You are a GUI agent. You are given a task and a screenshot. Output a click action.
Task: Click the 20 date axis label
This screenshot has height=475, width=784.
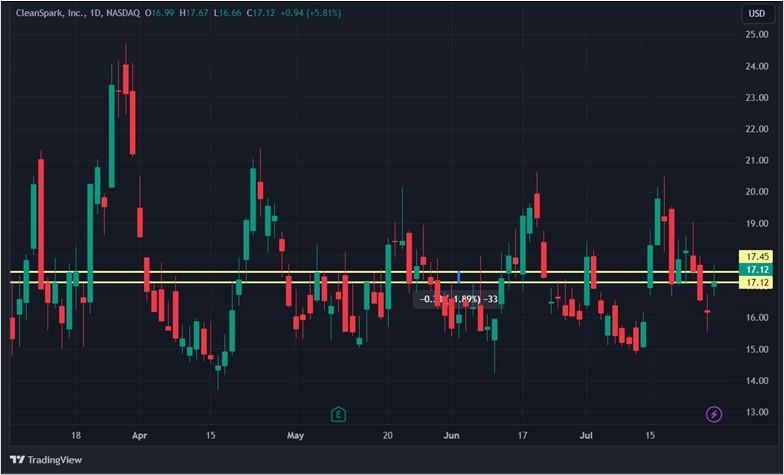pyautogui.click(x=388, y=436)
